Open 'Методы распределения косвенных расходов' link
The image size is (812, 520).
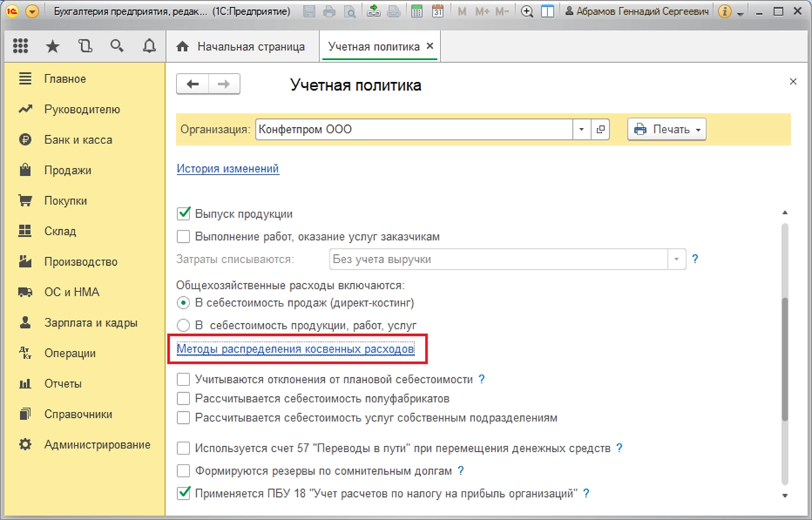(x=294, y=350)
